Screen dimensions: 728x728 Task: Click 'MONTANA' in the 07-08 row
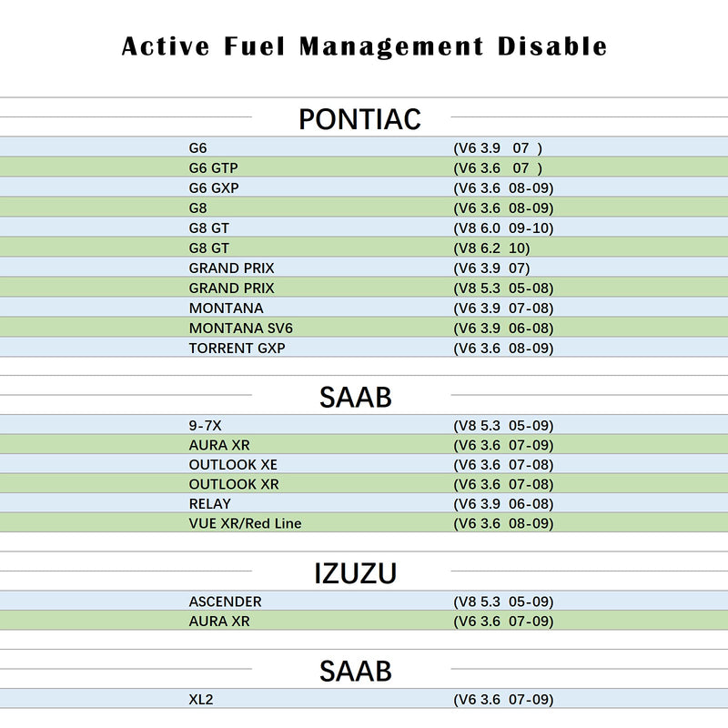click(x=226, y=308)
